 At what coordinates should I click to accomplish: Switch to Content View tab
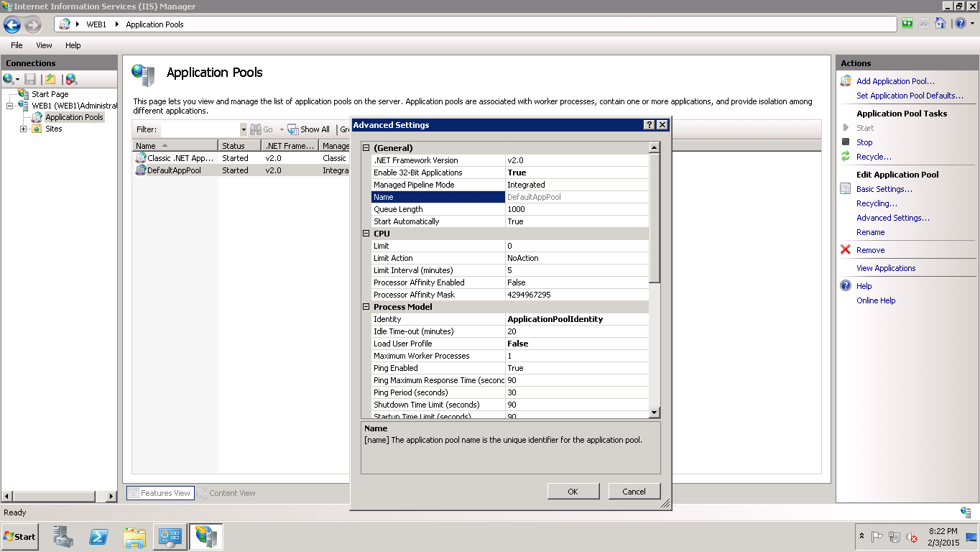(x=226, y=493)
